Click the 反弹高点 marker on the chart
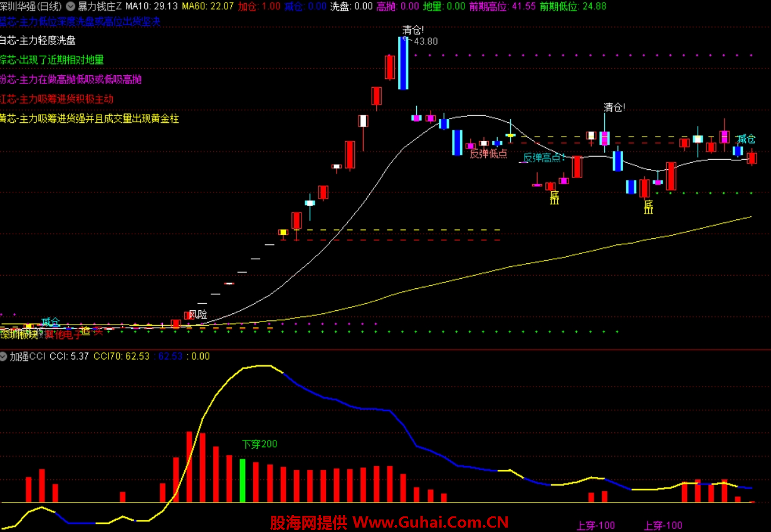Viewport: 771px width, 532px height. point(543,157)
